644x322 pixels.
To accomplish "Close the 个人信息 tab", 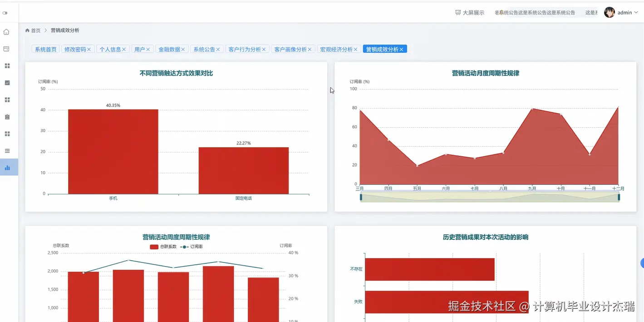I will 124,49.
